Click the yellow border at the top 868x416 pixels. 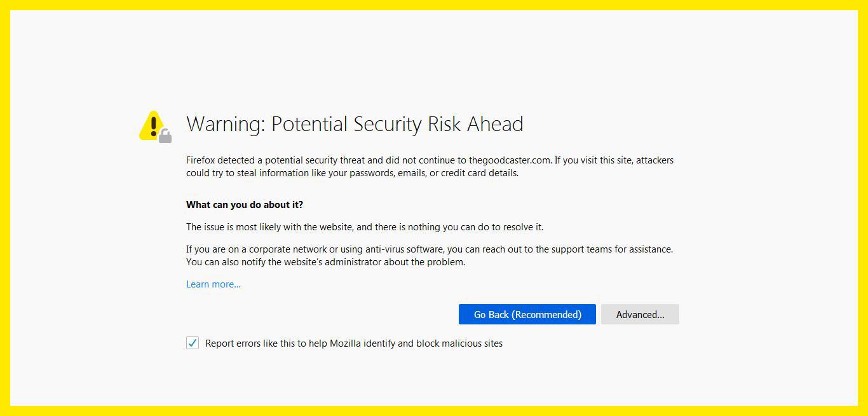coord(434,5)
